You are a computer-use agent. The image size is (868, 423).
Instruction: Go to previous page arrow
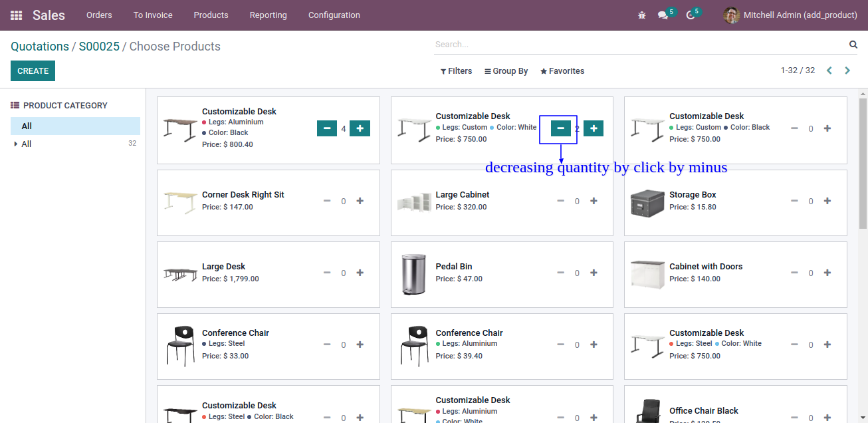coord(829,70)
